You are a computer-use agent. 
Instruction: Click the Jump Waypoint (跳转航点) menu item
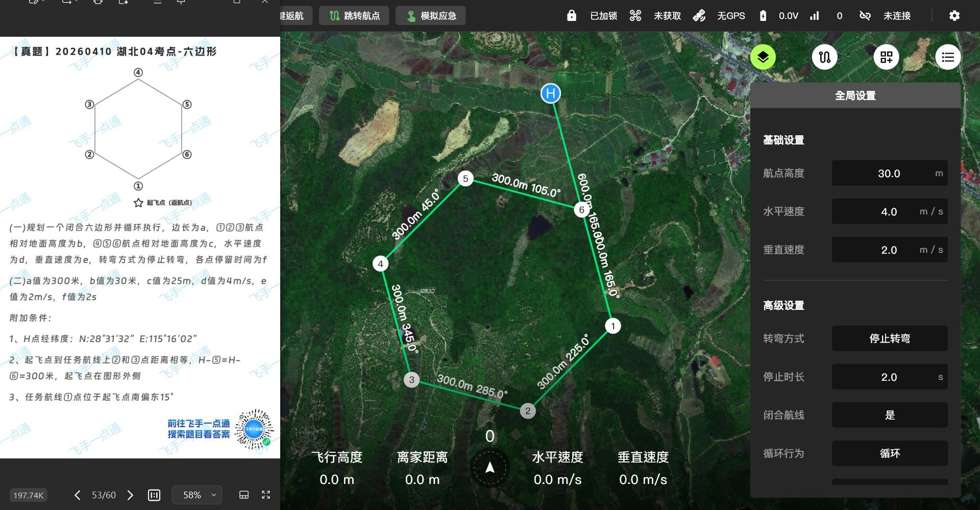coord(354,16)
